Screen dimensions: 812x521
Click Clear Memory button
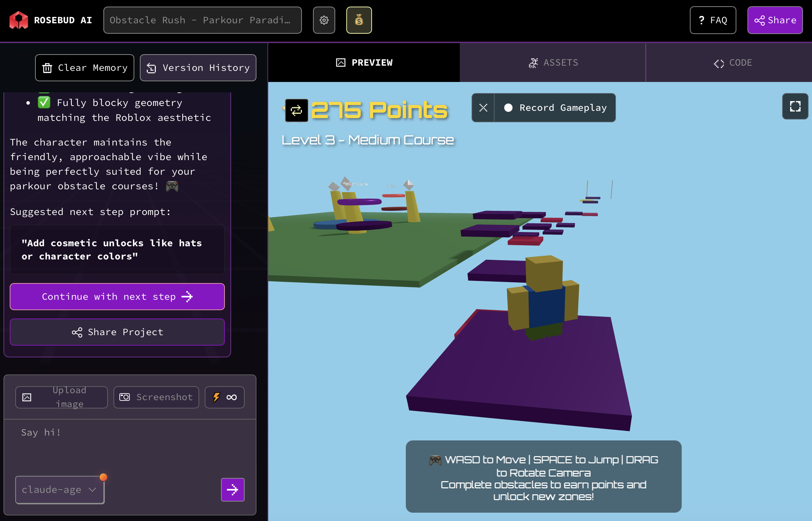85,68
